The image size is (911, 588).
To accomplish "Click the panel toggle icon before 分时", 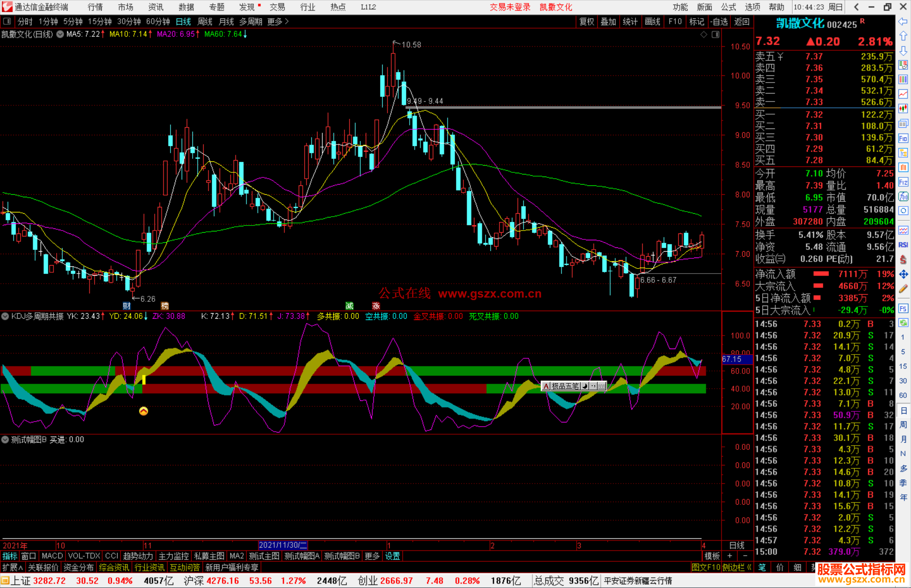I will click(x=7, y=21).
